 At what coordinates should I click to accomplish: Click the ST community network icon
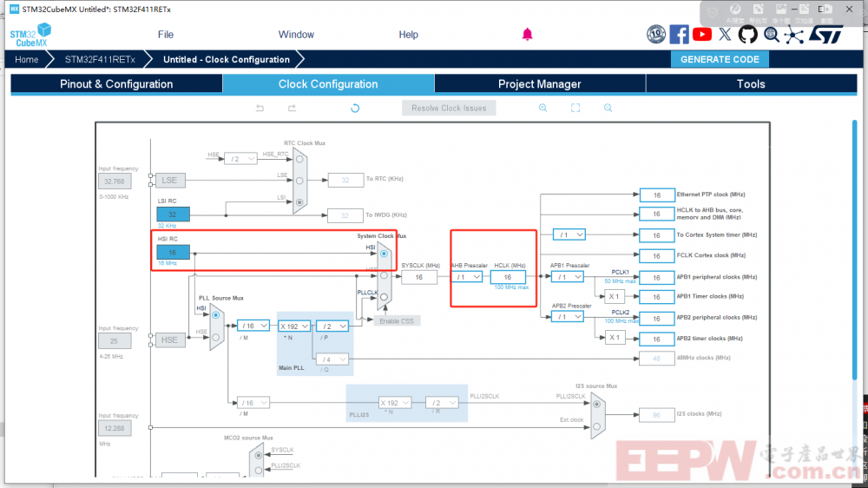[794, 35]
